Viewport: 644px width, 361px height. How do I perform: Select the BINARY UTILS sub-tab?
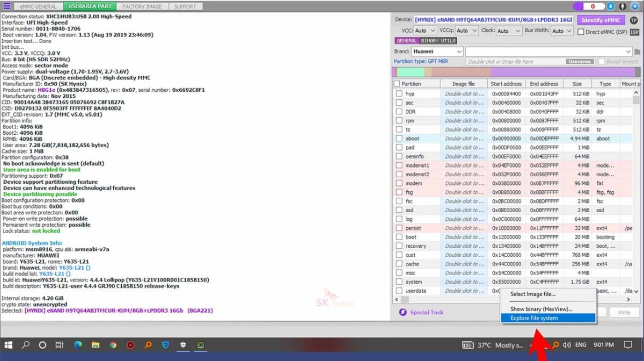pyautogui.click(x=438, y=41)
